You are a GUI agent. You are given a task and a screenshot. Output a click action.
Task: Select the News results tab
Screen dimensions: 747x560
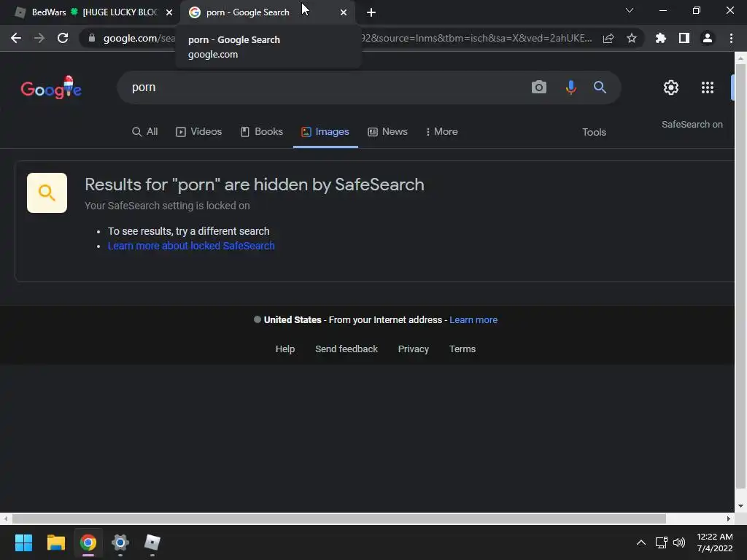pos(387,132)
